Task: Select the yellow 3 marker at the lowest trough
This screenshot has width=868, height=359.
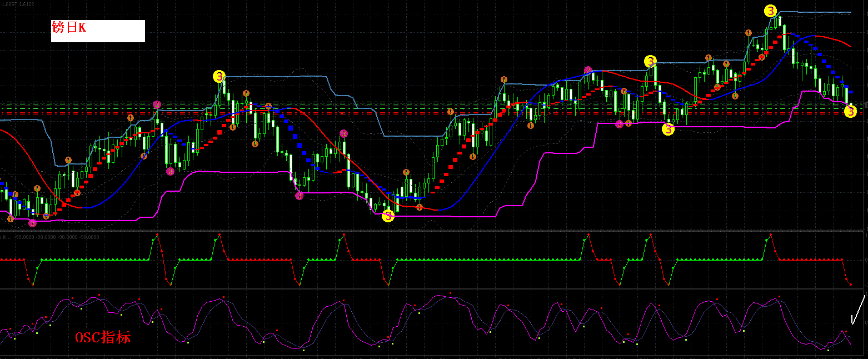Action: (x=388, y=217)
